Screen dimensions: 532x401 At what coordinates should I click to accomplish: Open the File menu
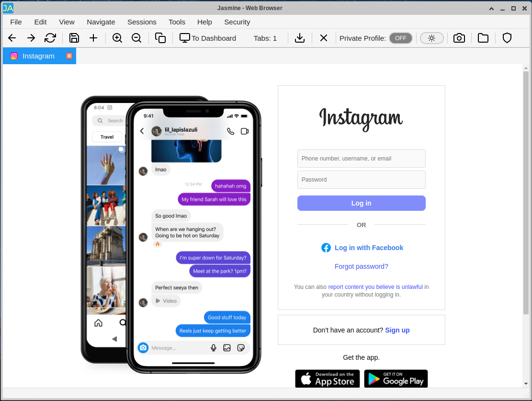(x=16, y=22)
